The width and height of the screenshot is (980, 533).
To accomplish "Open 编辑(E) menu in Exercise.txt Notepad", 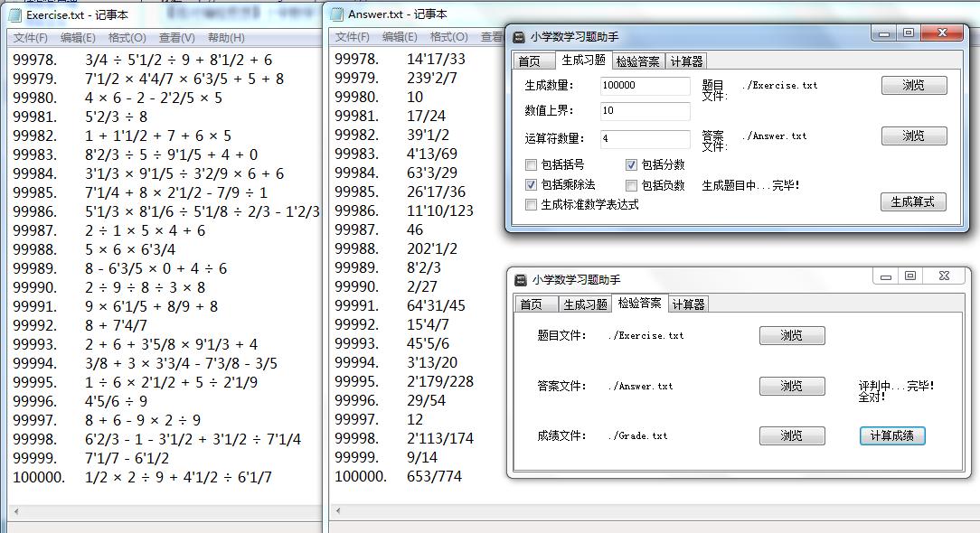I will 78,38.
